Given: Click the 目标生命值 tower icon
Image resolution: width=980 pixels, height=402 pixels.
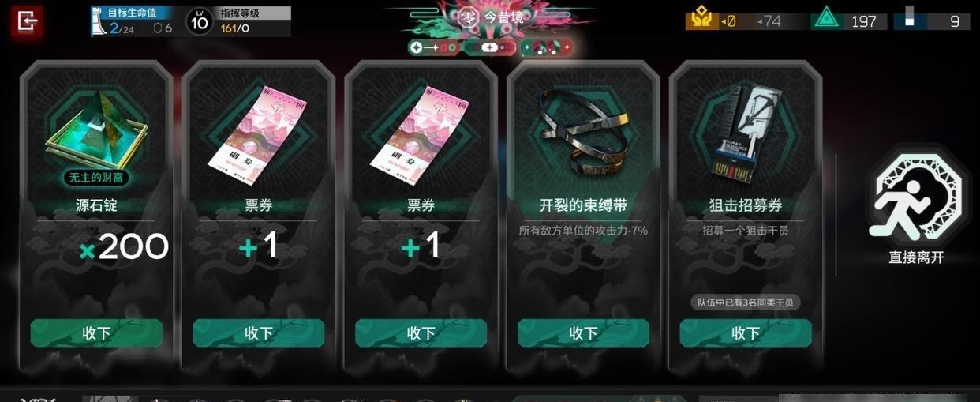Looking at the screenshot, I should pos(98,21).
